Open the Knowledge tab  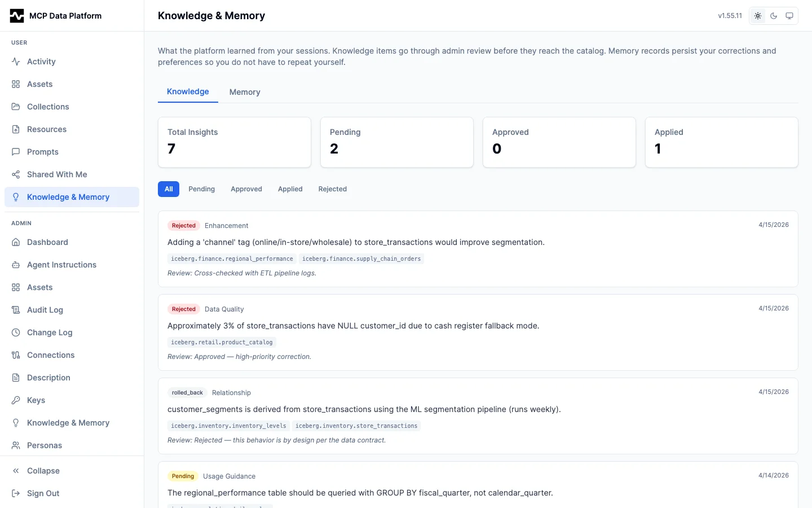tap(188, 91)
